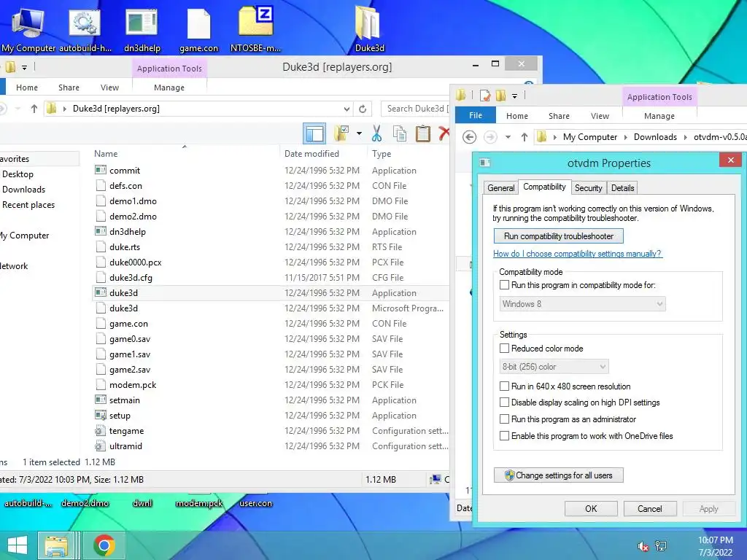The height and width of the screenshot is (560, 747).
Task: Enable Run this program in compatibility mode
Action: 504,285
